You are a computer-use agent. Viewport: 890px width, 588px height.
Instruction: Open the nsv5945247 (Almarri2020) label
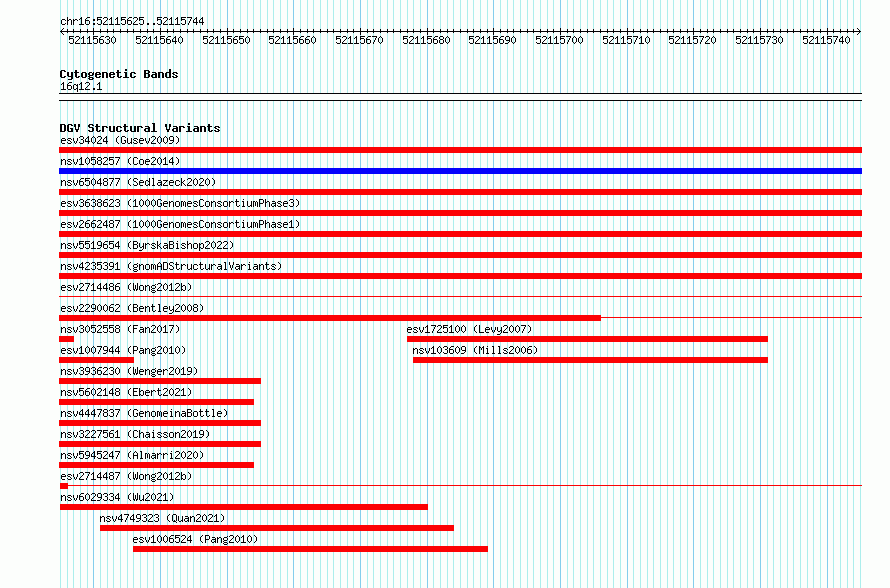coord(132,455)
